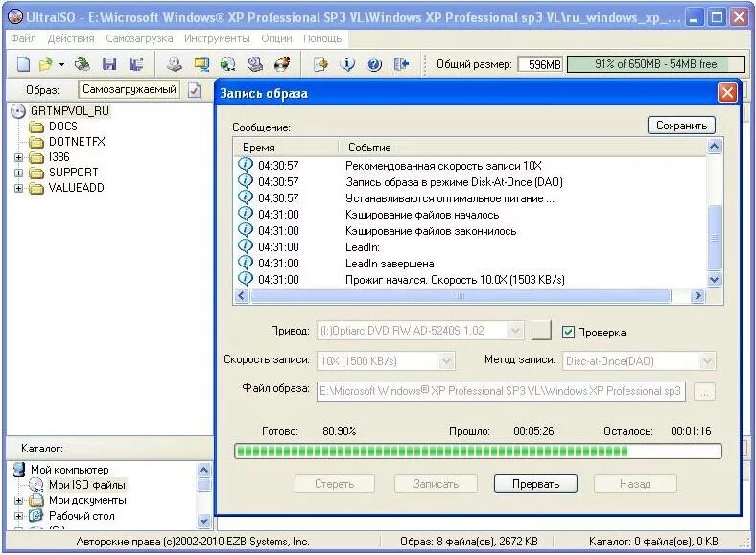The height and width of the screenshot is (555, 756).
Task: Click the Стереть button
Action: (x=335, y=484)
